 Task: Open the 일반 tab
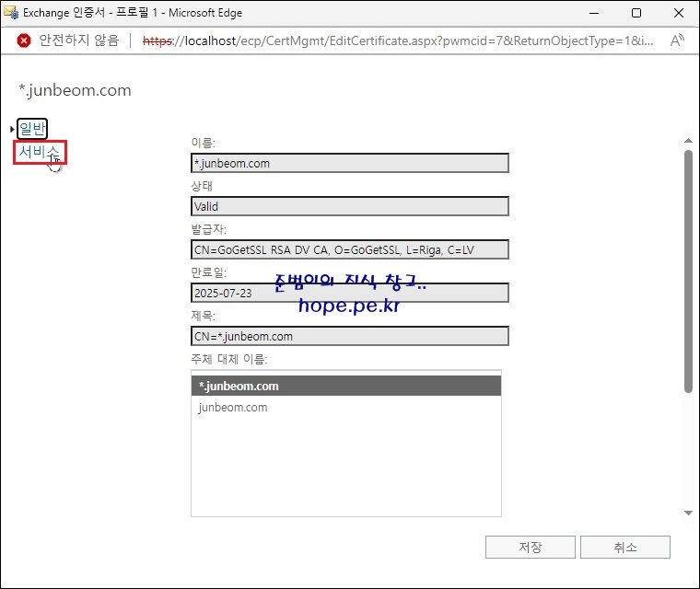point(32,129)
